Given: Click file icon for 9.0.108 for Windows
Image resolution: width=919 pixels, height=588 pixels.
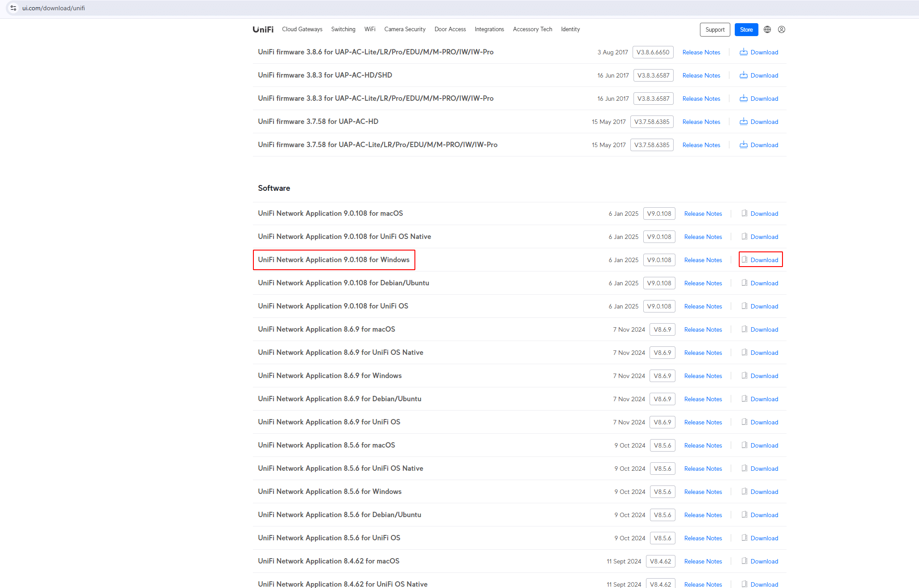Looking at the screenshot, I should click(x=745, y=260).
